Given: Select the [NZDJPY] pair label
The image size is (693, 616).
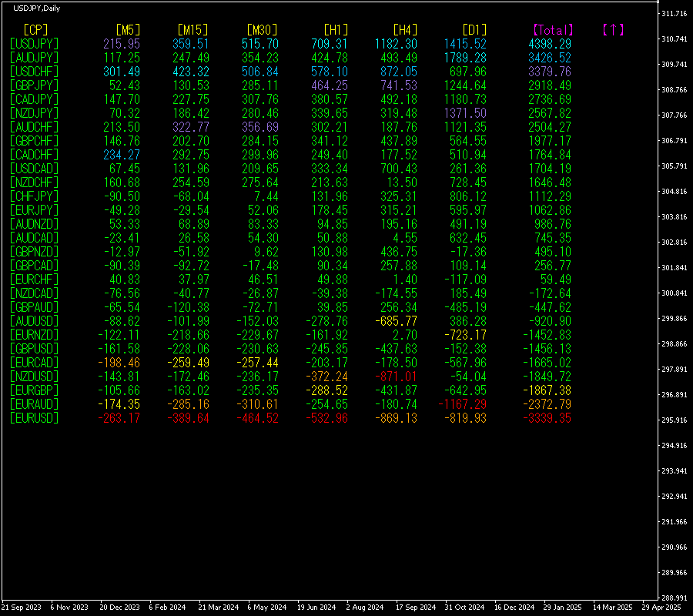Looking at the screenshot, I should [34, 113].
